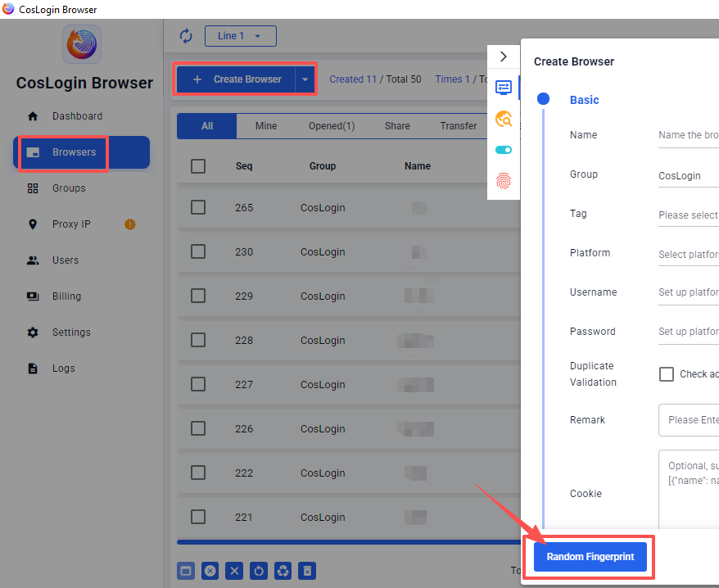The image size is (719, 588).
Task: Select Browsers in the sidebar
Action: 81,152
